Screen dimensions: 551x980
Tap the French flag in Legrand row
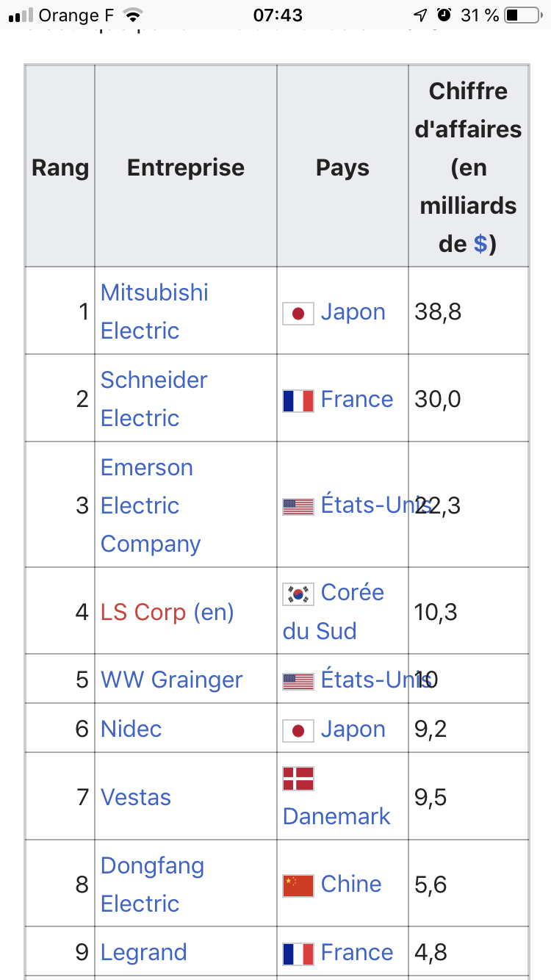click(x=298, y=954)
